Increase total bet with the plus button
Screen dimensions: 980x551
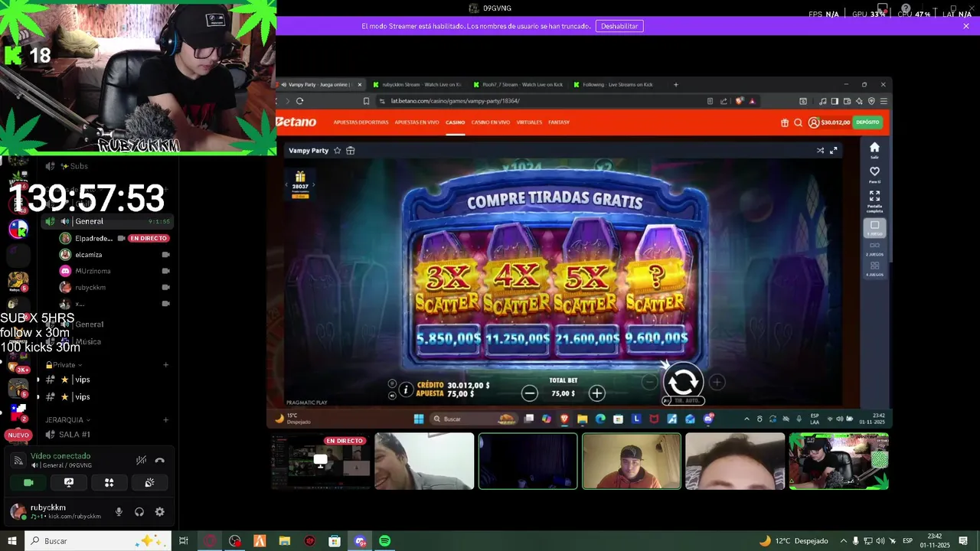coord(597,393)
